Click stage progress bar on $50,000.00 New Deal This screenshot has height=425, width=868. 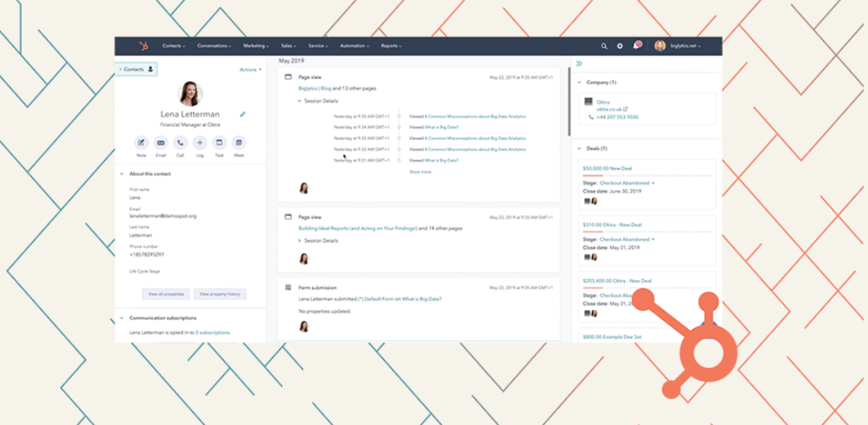tap(648, 175)
